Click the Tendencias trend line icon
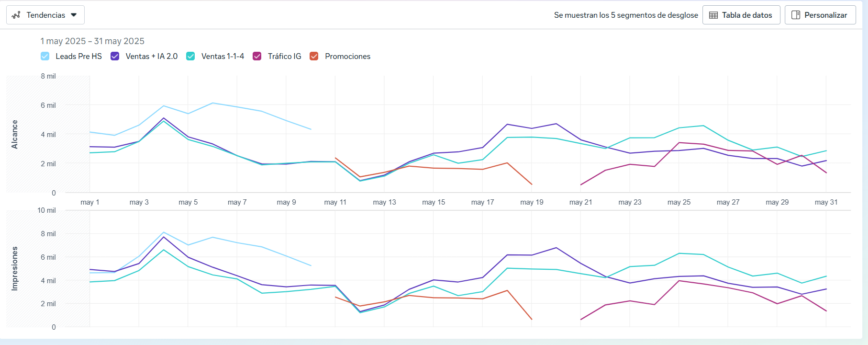The width and height of the screenshot is (868, 345). tap(16, 15)
